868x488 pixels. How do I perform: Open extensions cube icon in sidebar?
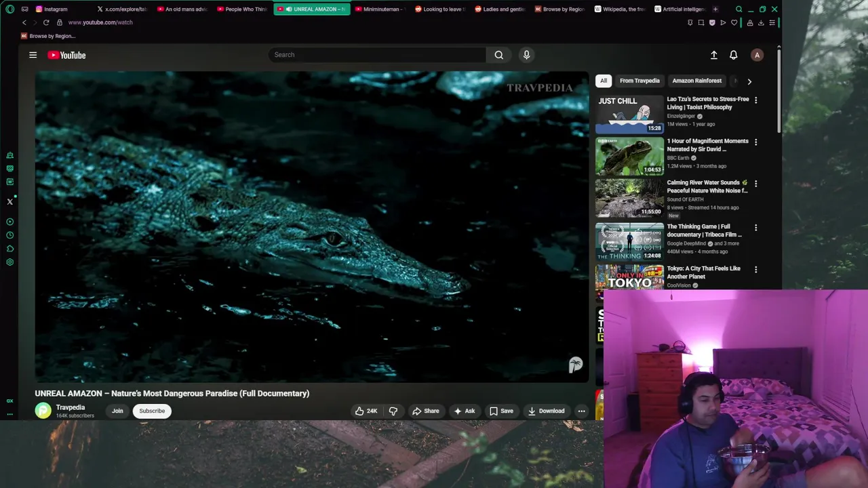pos(9,249)
